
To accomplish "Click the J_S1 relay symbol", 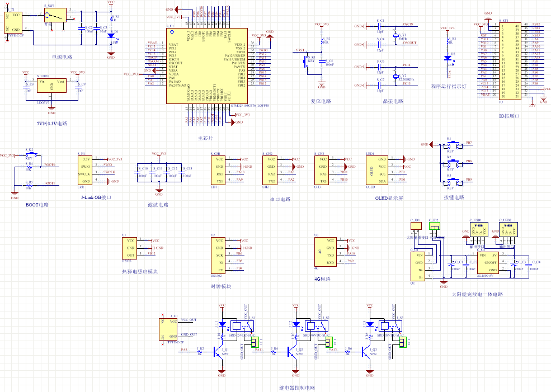I will (243, 326).
